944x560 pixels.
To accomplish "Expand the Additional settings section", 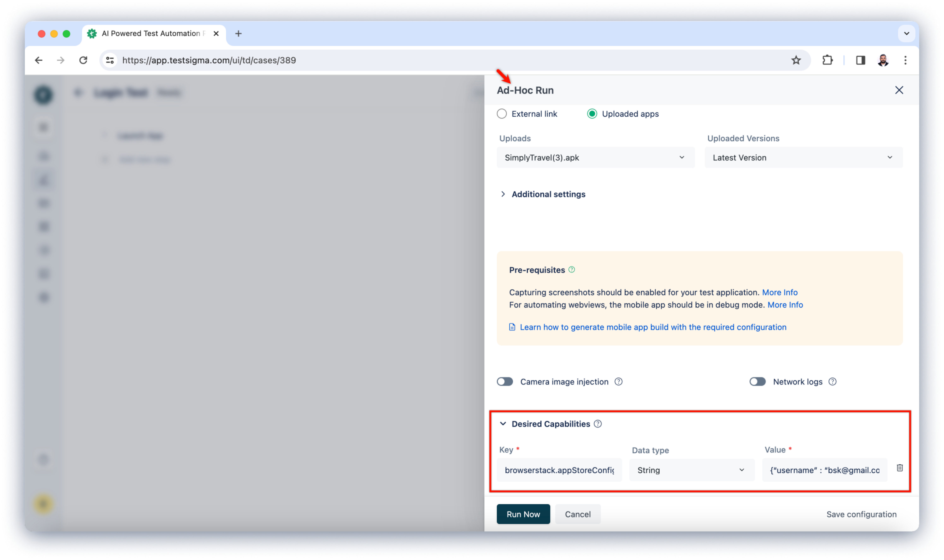I will 548,194.
